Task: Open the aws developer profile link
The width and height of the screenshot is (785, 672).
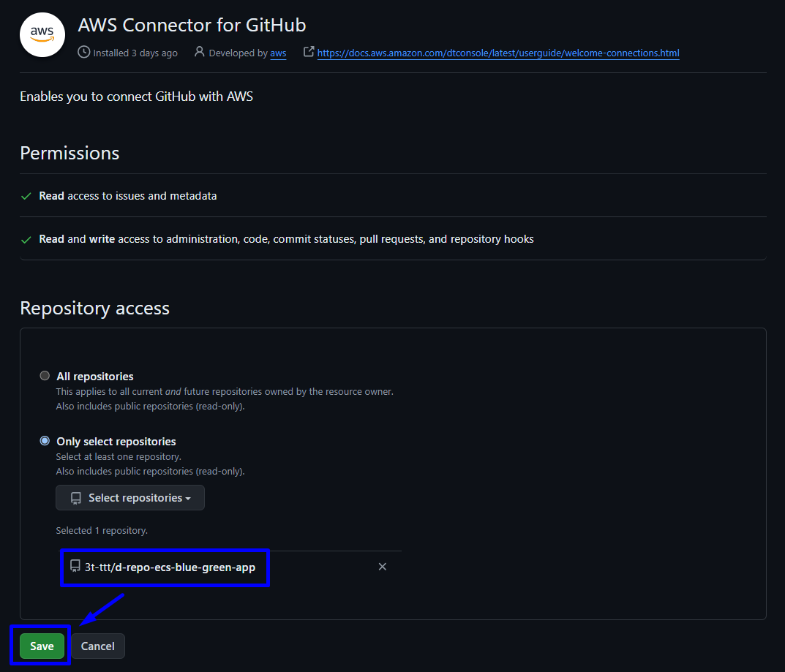Action: [x=278, y=53]
